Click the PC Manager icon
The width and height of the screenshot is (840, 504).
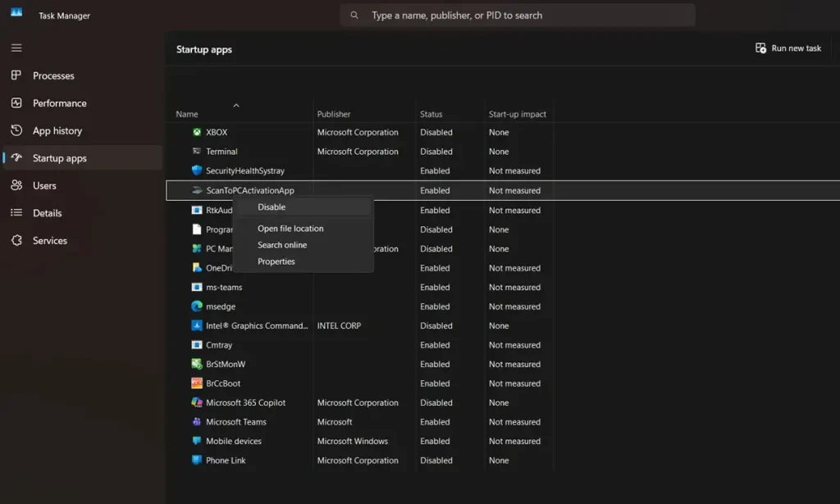tap(197, 248)
